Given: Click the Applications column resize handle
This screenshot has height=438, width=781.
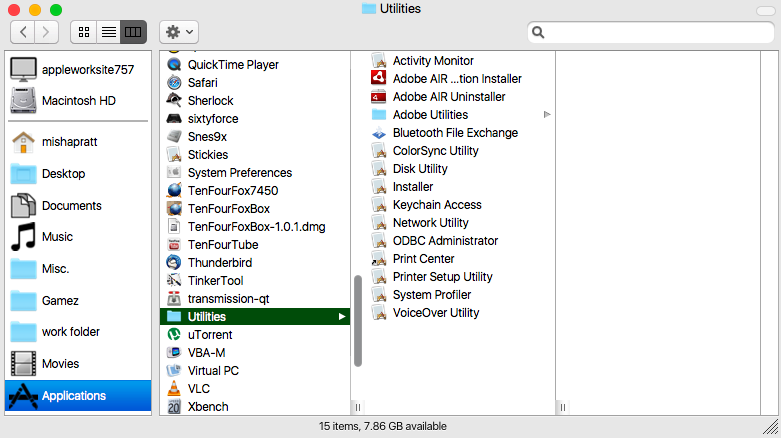Looking at the screenshot, I should click(x=358, y=407).
